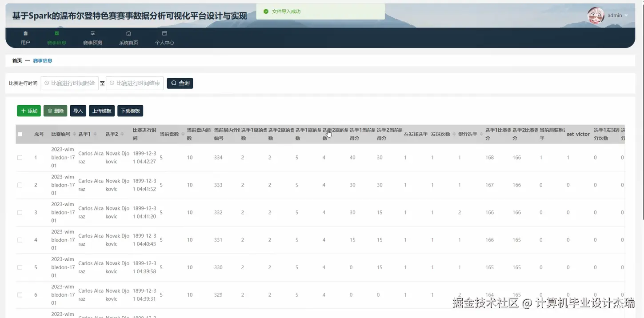
Task: Toggle the select-all checkbox in table header
Action: click(x=20, y=134)
